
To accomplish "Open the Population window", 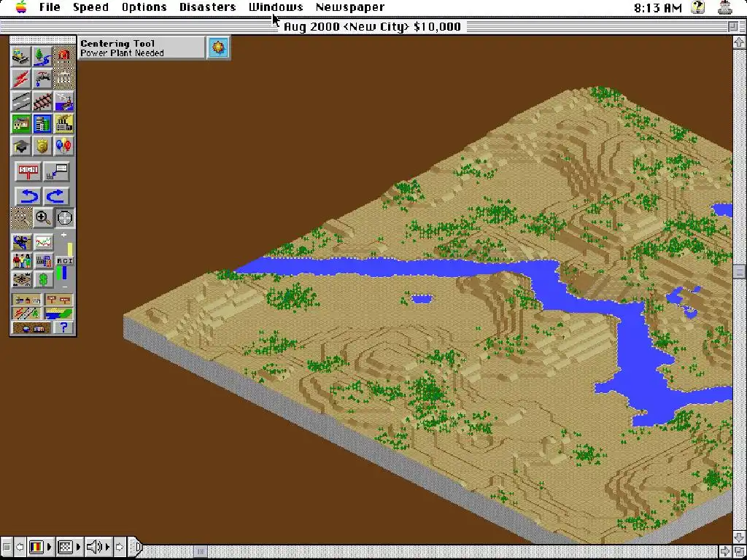I will (x=21, y=260).
